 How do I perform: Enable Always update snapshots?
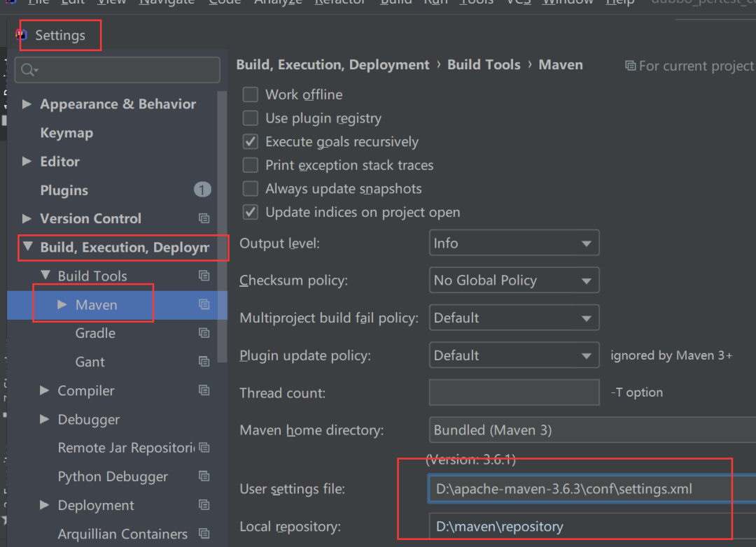coord(250,188)
